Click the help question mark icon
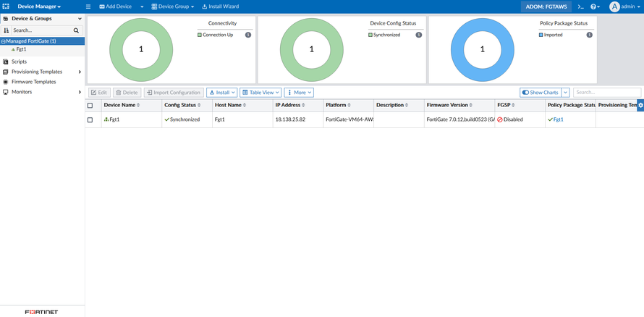 tap(593, 7)
